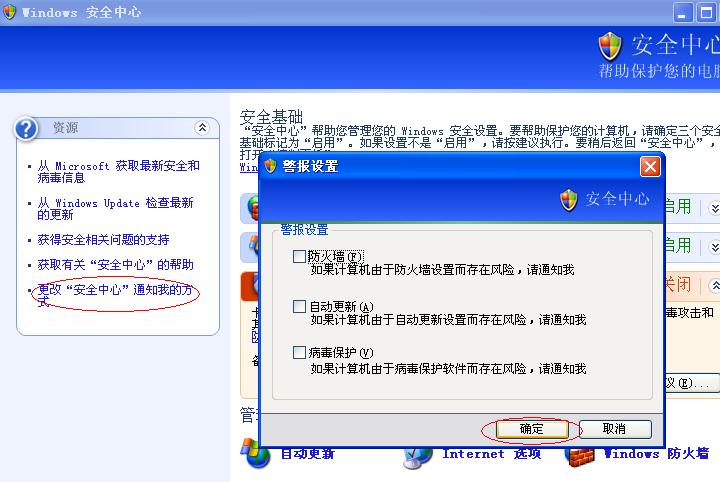Click the 自动更新 Windows globe icon
The height and width of the screenshot is (482, 720).
coord(255,453)
